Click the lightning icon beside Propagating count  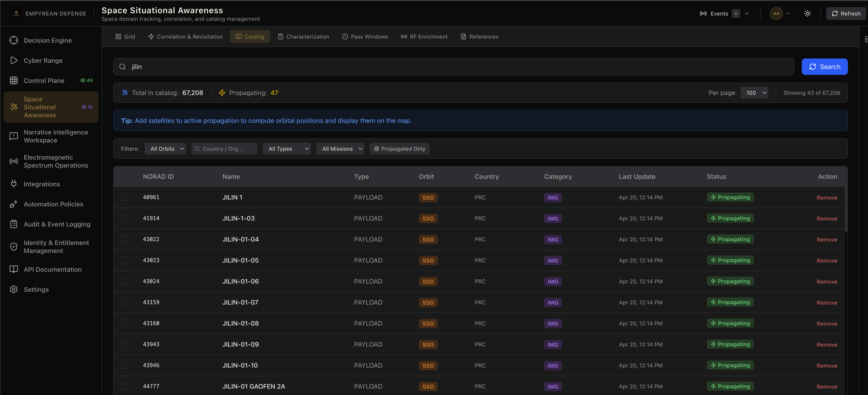[x=222, y=93]
